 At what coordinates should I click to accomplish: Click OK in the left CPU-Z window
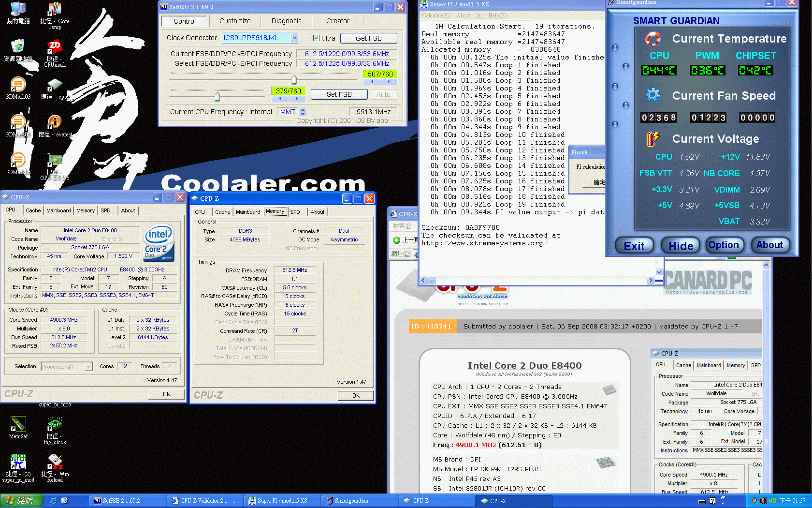tap(166, 394)
